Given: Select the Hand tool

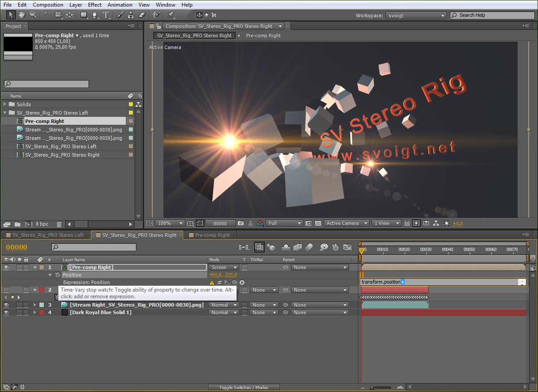Looking at the screenshot, I should click(x=22, y=15).
